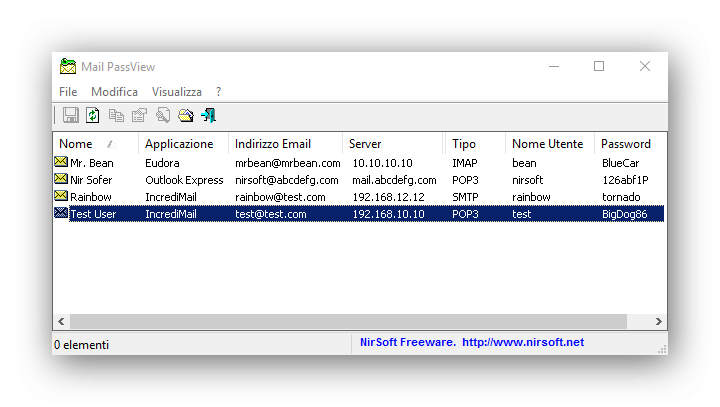The image size is (720, 407).
Task: Click the envelope icon beside Nir Sofer
Action: 61,179
